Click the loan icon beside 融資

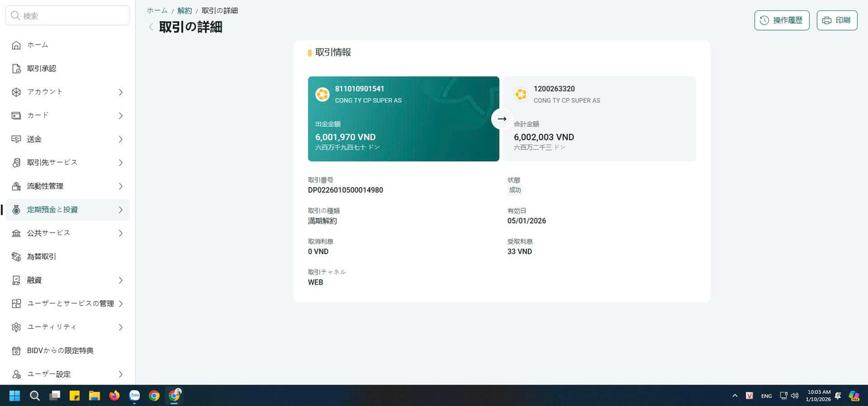pyautogui.click(x=16, y=280)
